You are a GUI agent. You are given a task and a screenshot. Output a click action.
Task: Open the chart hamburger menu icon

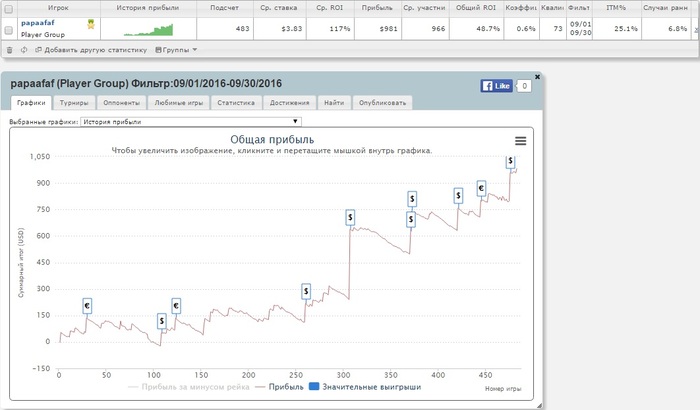[521, 141]
